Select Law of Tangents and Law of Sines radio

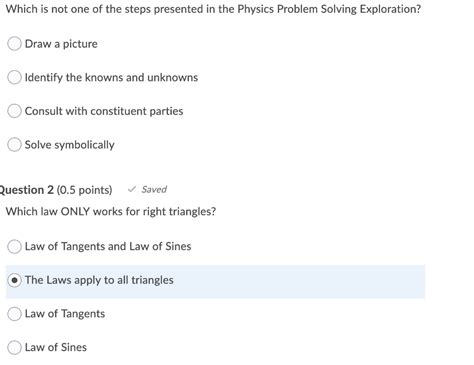[x=14, y=247]
